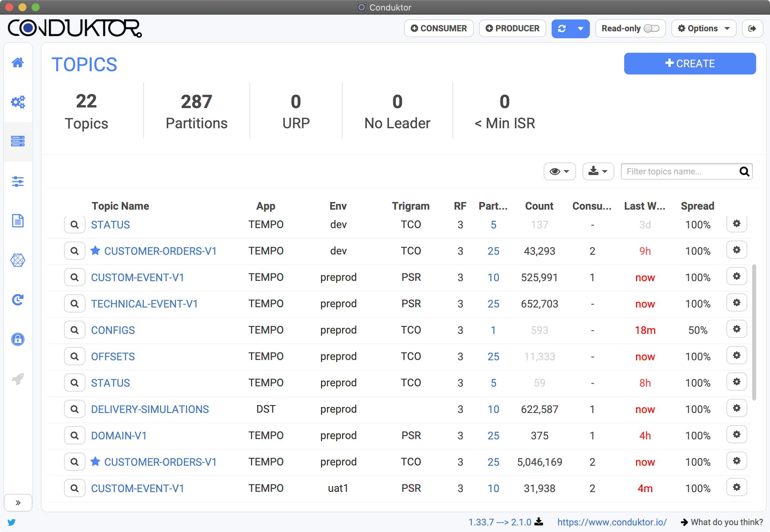Sort by Spread column header

pyautogui.click(x=697, y=206)
